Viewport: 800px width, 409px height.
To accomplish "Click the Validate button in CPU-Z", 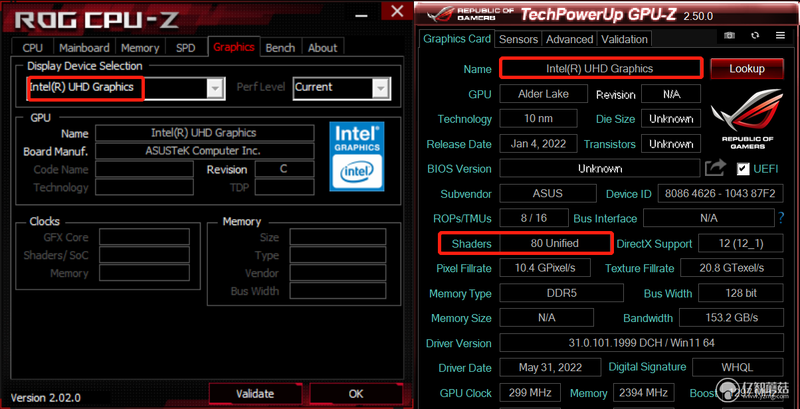I will pos(255,394).
